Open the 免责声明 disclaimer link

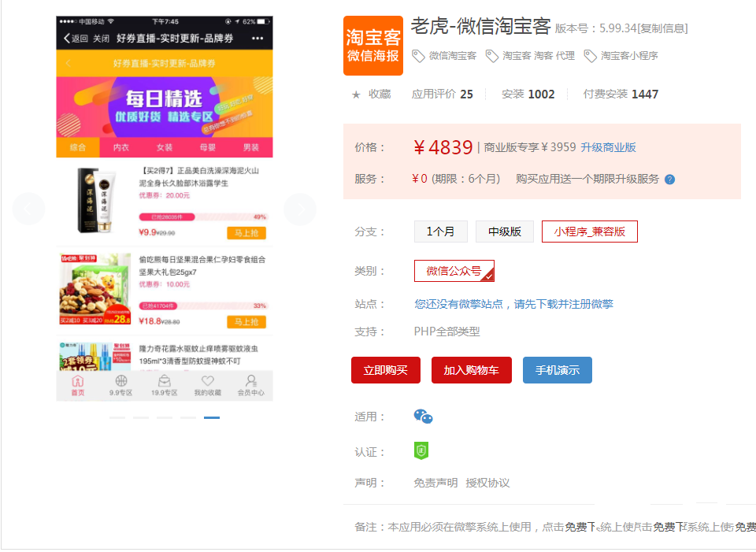[435, 483]
